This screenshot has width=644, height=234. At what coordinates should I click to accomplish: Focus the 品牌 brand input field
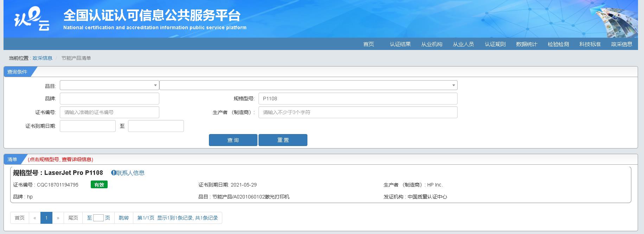(x=109, y=99)
